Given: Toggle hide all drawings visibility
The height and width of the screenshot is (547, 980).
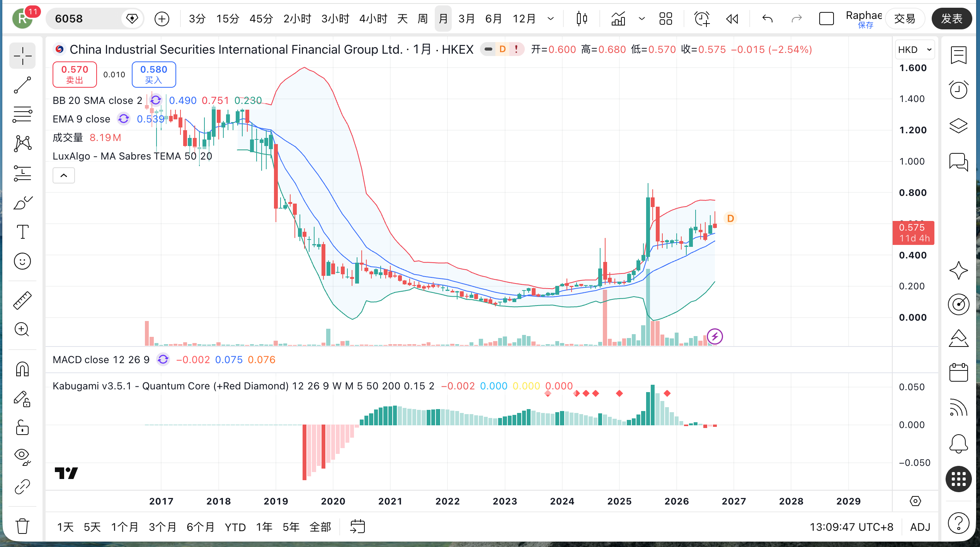Looking at the screenshot, I should click(x=22, y=457).
